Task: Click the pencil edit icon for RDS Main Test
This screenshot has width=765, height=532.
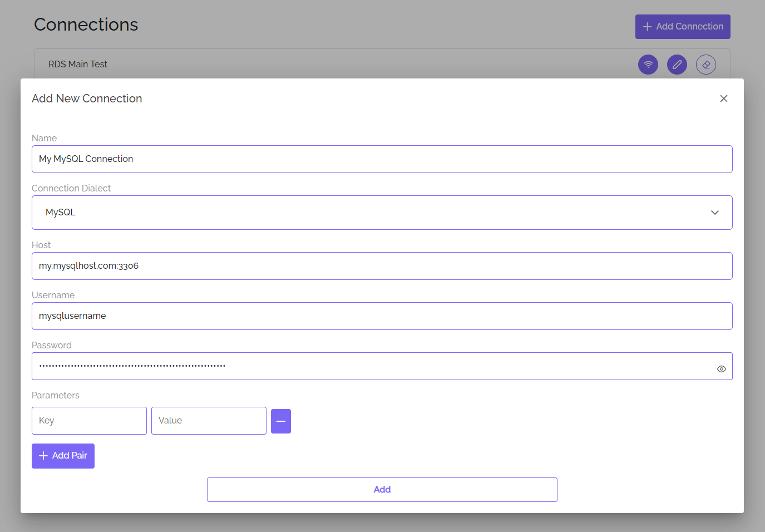Action: 677,65
